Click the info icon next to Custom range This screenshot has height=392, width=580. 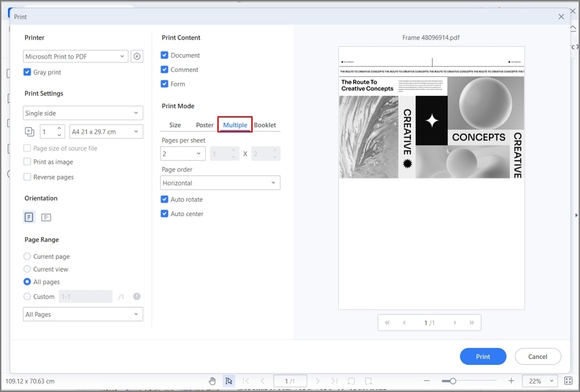pyautogui.click(x=137, y=296)
